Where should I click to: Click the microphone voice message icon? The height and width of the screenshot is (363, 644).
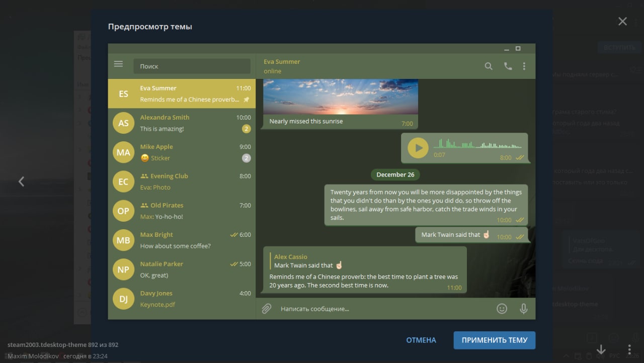524,309
